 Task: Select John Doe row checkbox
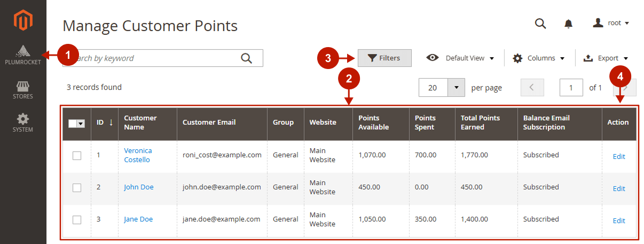pyautogui.click(x=77, y=188)
